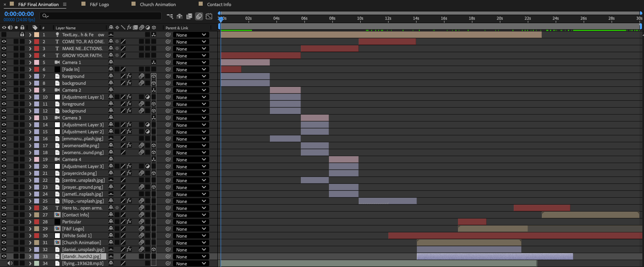Select the F&F Final Animation tab
The height and width of the screenshot is (267, 644).
tap(38, 4)
